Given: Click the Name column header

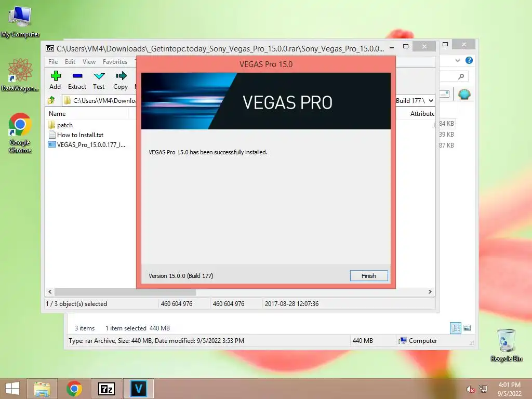Looking at the screenshot, I should pos(57,114).
